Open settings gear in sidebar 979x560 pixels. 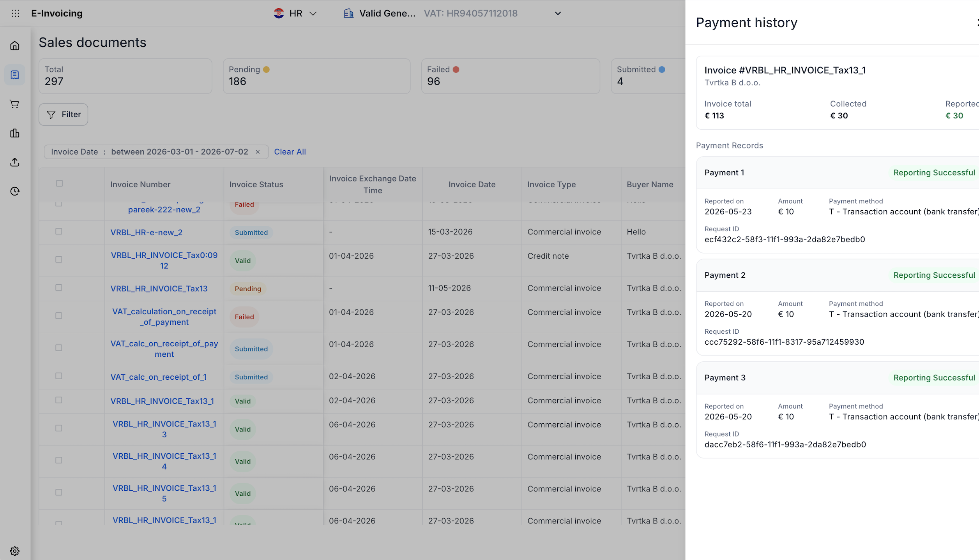click(15, 551)
